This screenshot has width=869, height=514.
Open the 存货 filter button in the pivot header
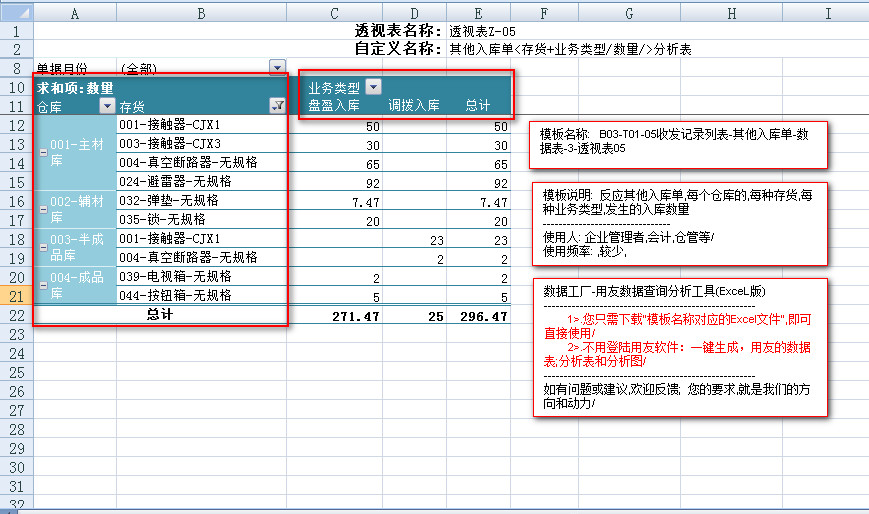point(277,106)
